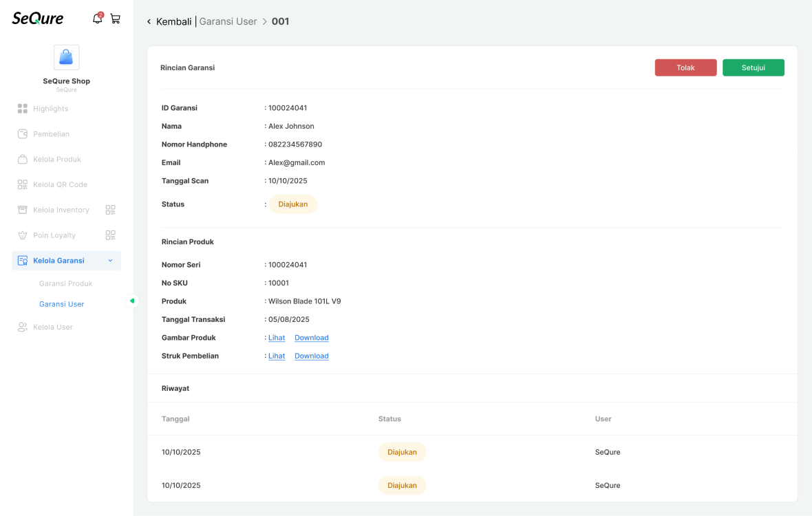
Task: Open the shopping cart icon
Action: [x=116, y=19]
